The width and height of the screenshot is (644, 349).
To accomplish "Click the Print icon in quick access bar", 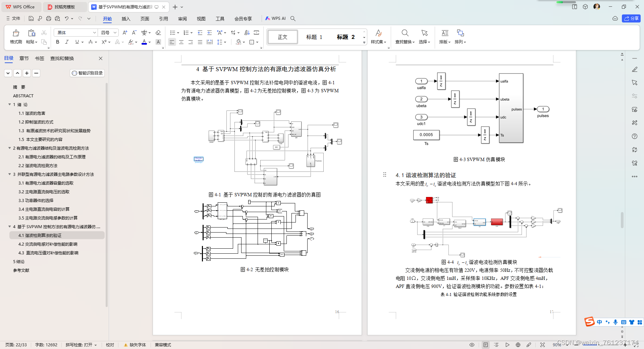I will (49, 18).
